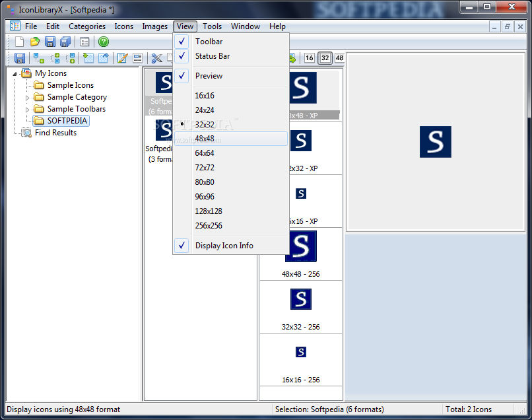Viewport: 532px width, 420px height.
Task: Choose 72x72 from the View menu
Action: coord(231,167)
